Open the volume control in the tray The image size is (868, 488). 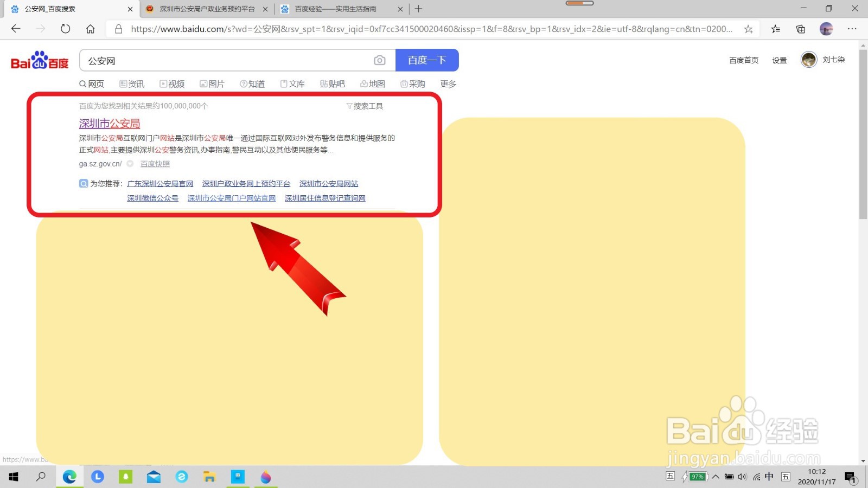point(742,477)
